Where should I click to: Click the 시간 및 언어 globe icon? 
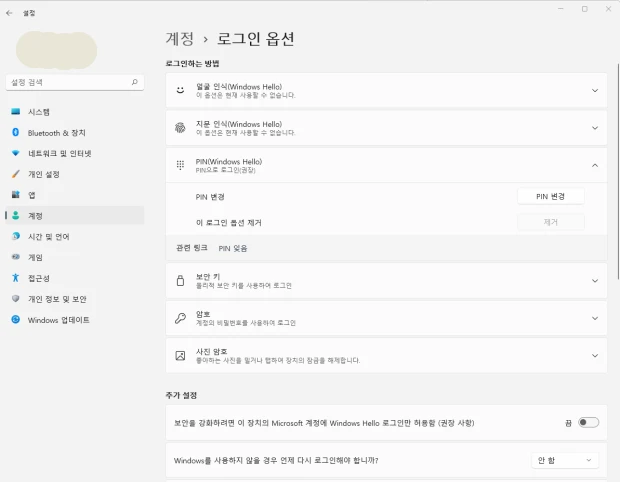coord(15,236)
